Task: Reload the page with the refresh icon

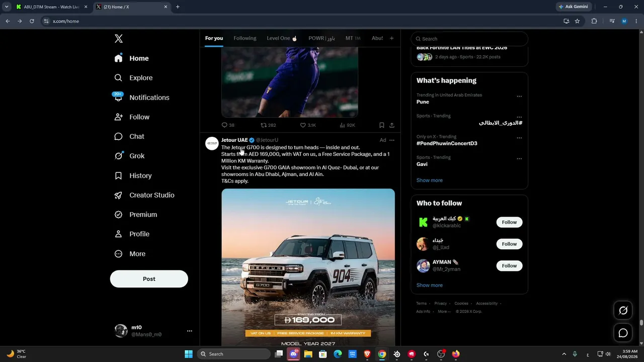Action: click(32, 21)
